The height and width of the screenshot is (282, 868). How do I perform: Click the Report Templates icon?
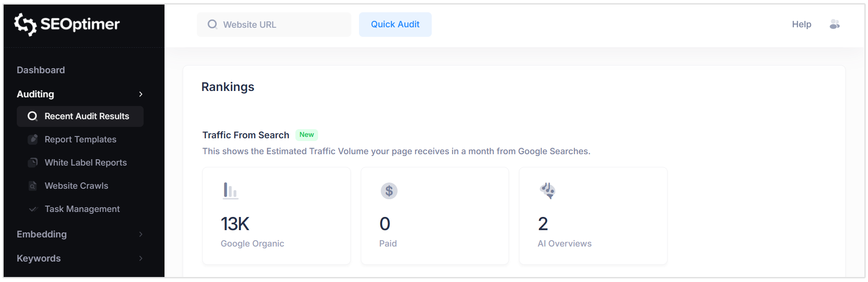click(33, 139)
